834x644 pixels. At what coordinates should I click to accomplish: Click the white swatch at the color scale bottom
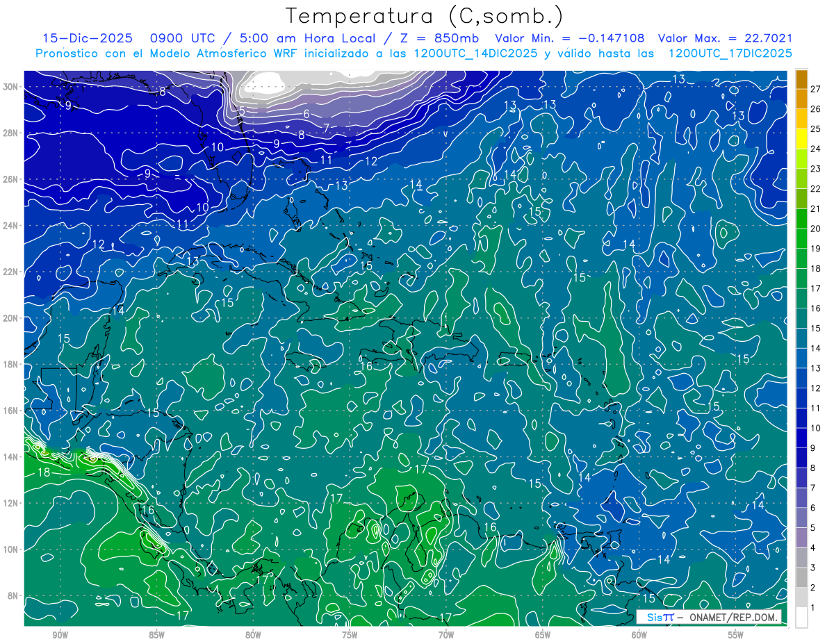point(801,618)
